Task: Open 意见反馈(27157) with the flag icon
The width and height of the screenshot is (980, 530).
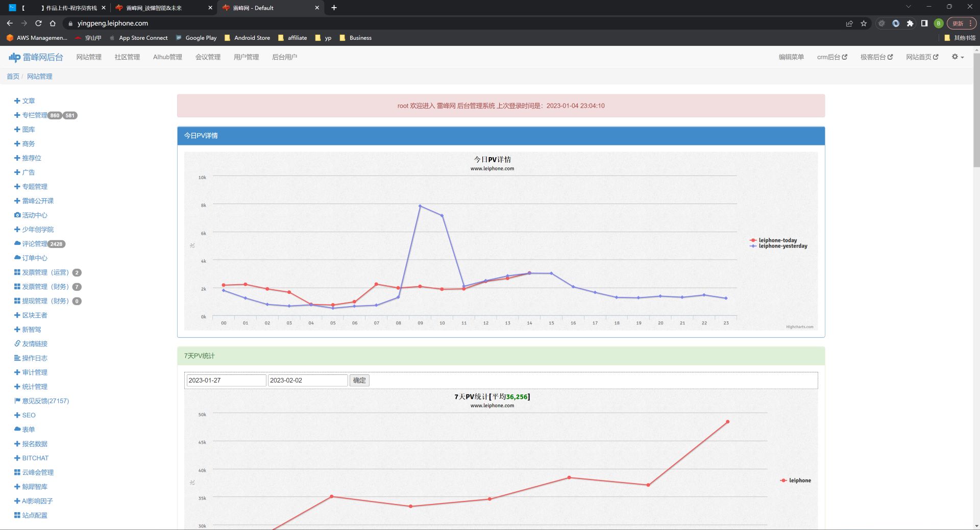Action: [x=41, y=401]
